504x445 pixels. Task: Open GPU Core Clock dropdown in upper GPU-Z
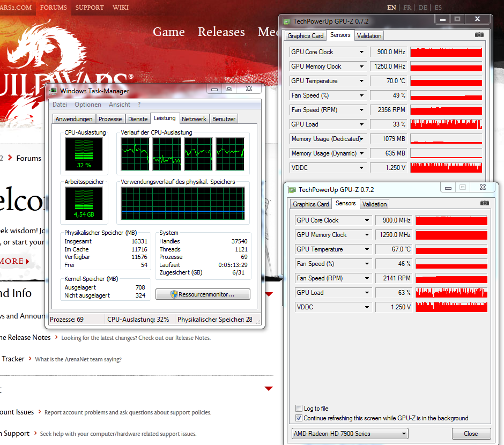point(361,52)
